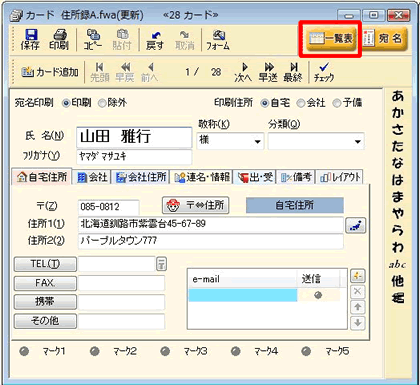Click the FAX button
The width and height of the screenshot is (420, 385).
pos(45,283)
